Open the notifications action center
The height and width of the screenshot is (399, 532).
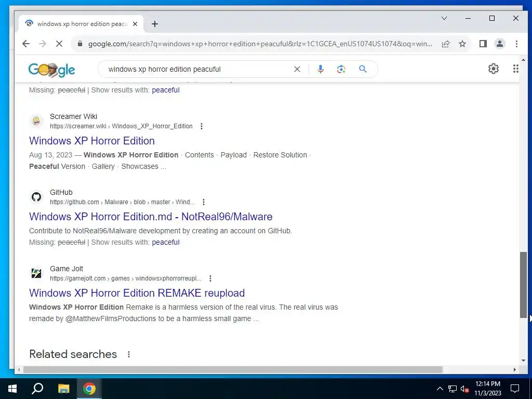click(515, 389)
